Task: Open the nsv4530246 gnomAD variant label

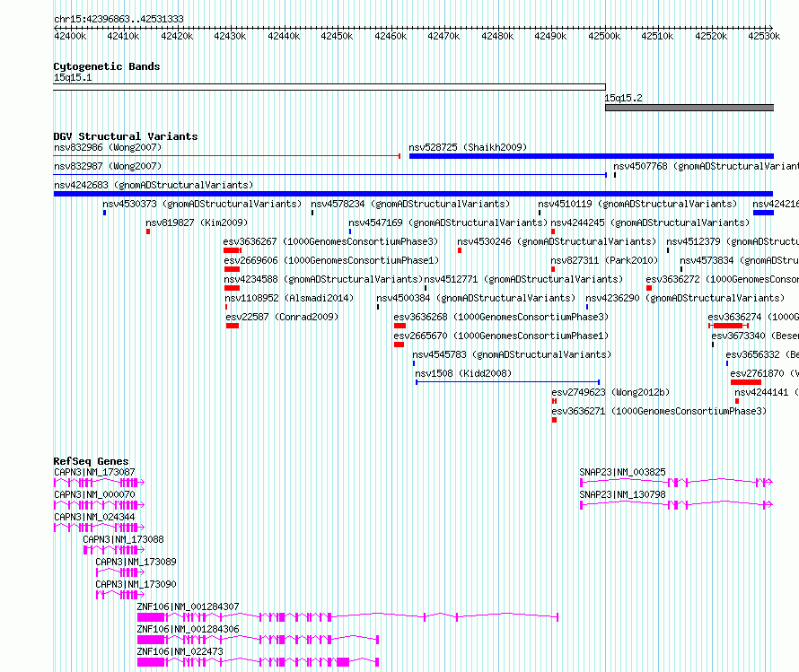Action: point(557,242)
